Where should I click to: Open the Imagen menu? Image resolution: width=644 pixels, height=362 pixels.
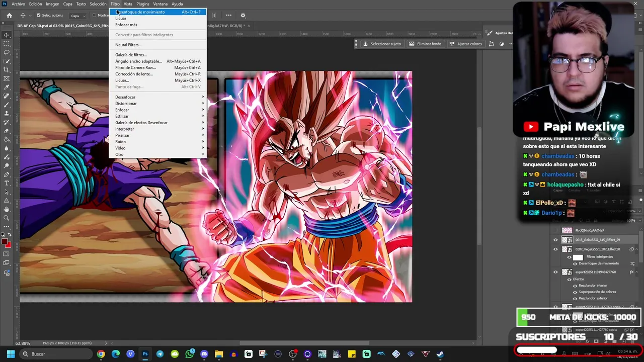[52, 4]
